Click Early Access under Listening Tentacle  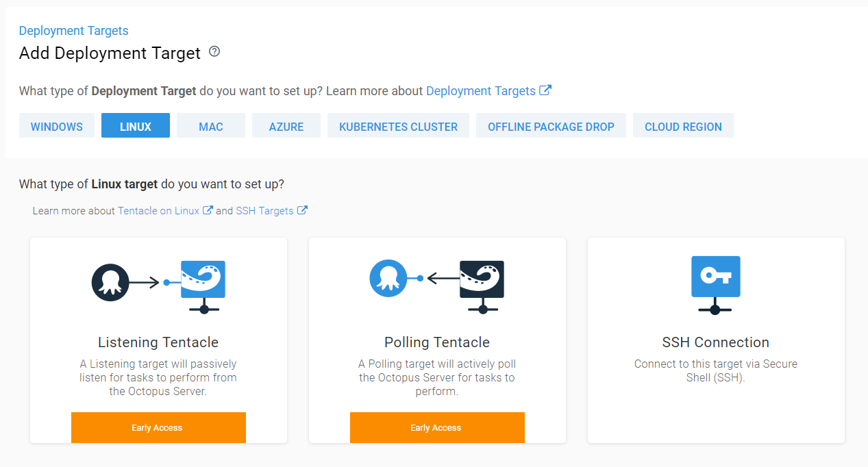coord(158,427)
